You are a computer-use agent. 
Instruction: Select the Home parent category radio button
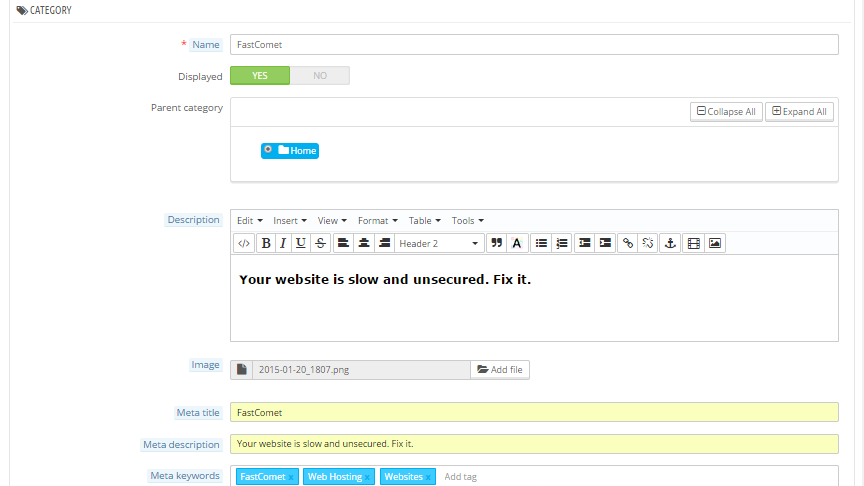[269, 150]
